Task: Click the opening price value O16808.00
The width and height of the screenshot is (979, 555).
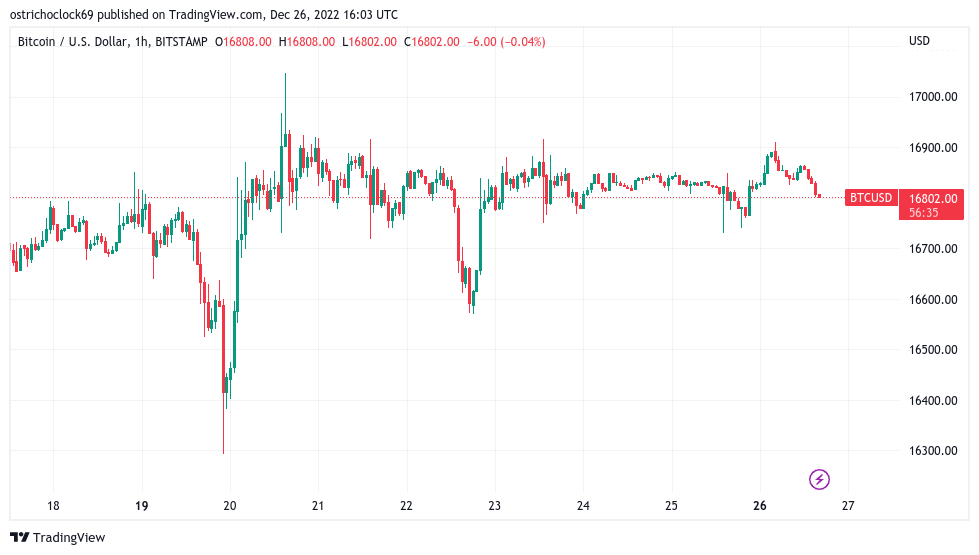Action: pos(243,42)
